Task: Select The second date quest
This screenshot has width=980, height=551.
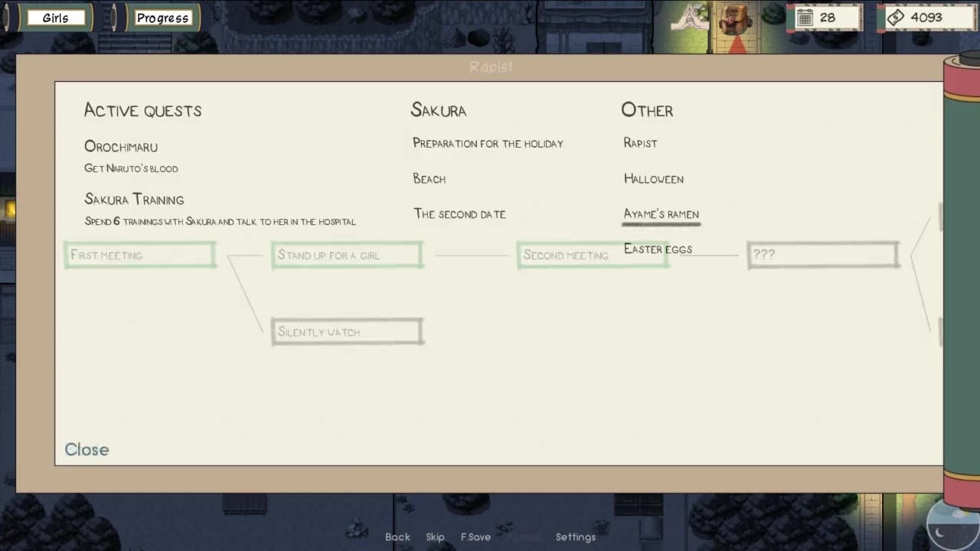Action: tap(460, 214)
